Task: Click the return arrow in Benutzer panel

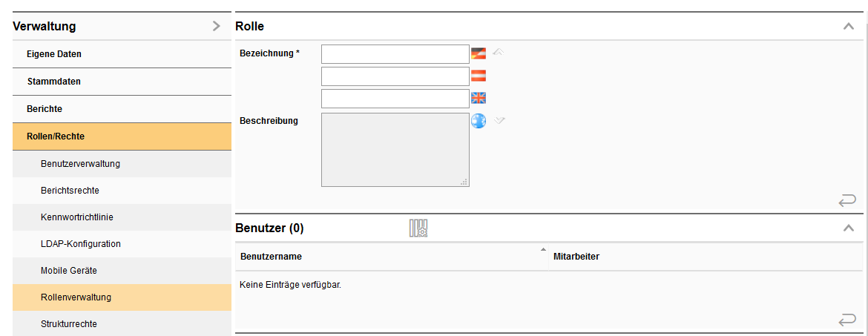Action: click(x=846, y=320)
